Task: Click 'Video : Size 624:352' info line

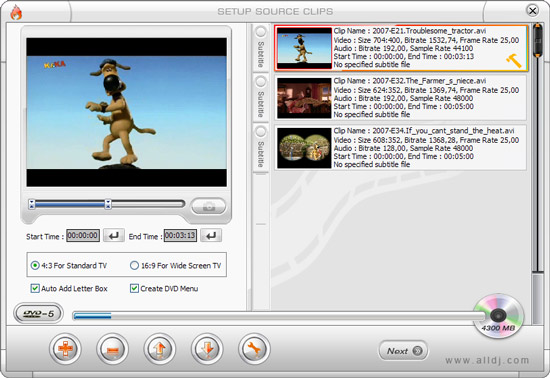Action: (x=426, y=90)
